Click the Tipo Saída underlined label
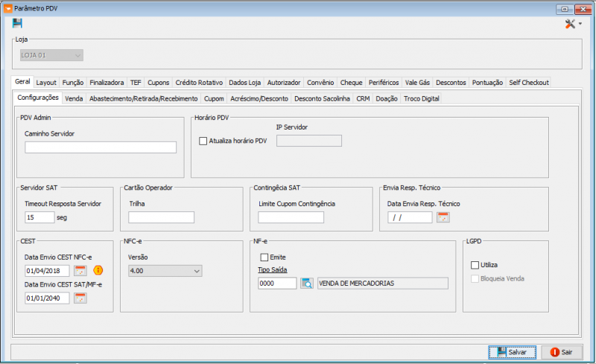This screenshot has width=596, height=364. (x=272, y=269)
